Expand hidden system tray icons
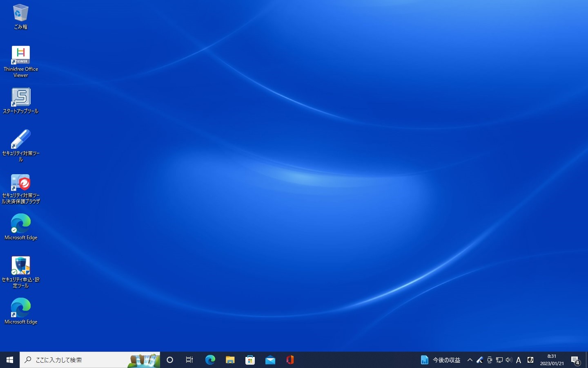This screenshot has height=368, width=588. (470, 360)
